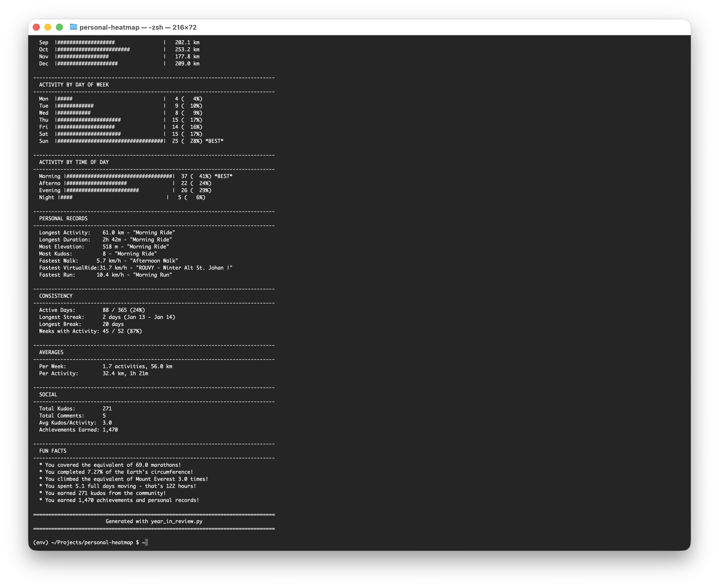719x588 pixels.
Task: Click the FUN FACTS section heading
Action: tap(53, 451)
